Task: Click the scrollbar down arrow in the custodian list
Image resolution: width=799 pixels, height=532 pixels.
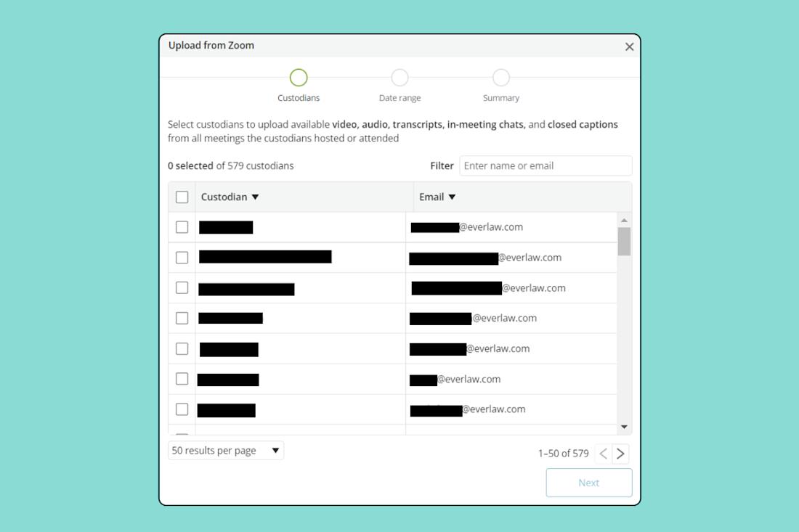Action: pos(624,427)
